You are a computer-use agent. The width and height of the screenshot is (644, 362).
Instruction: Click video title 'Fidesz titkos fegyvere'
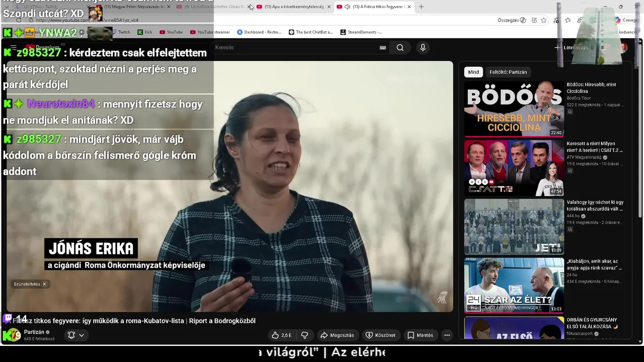[x=134, y=321]
